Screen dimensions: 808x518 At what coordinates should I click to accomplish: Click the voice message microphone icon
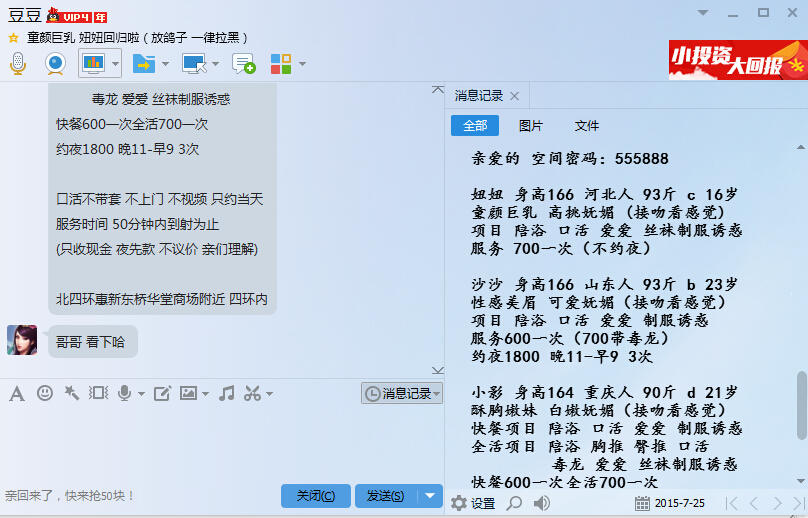tap(124, 393)
